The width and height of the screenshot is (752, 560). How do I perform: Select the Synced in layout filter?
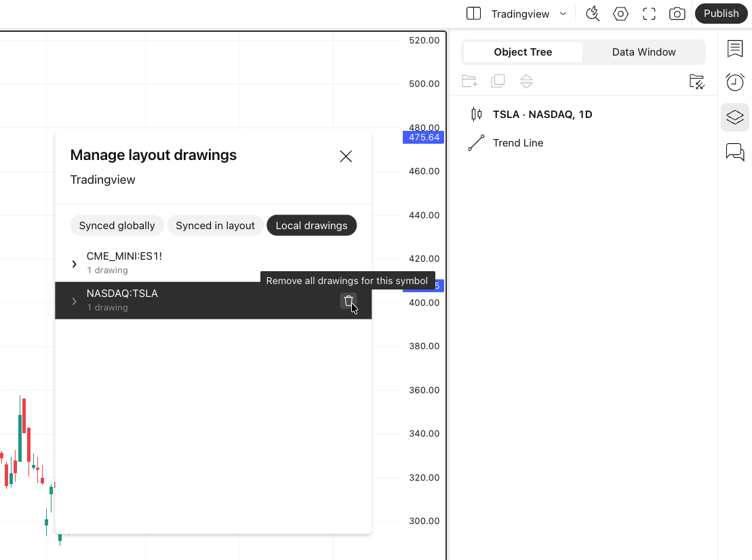(215, 226)
